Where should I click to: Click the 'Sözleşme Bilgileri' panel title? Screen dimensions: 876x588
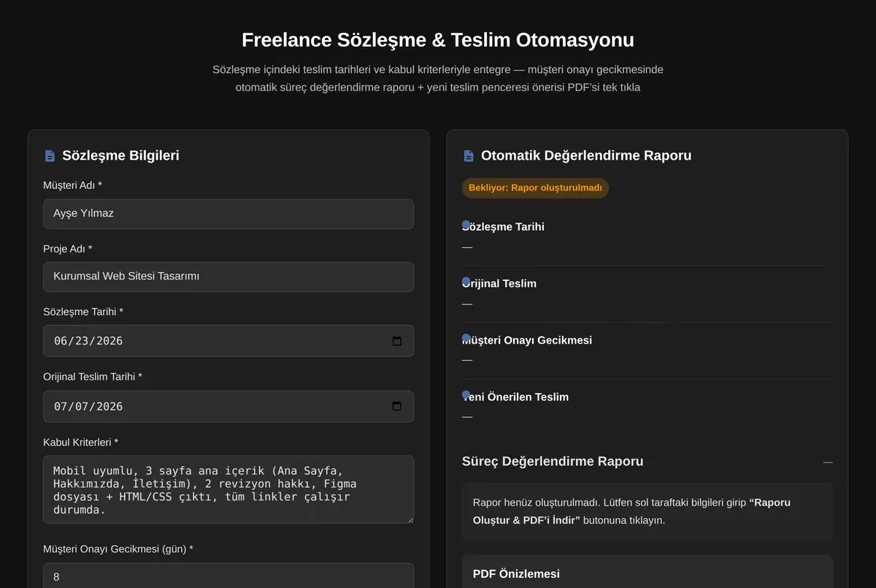(120, 155)
